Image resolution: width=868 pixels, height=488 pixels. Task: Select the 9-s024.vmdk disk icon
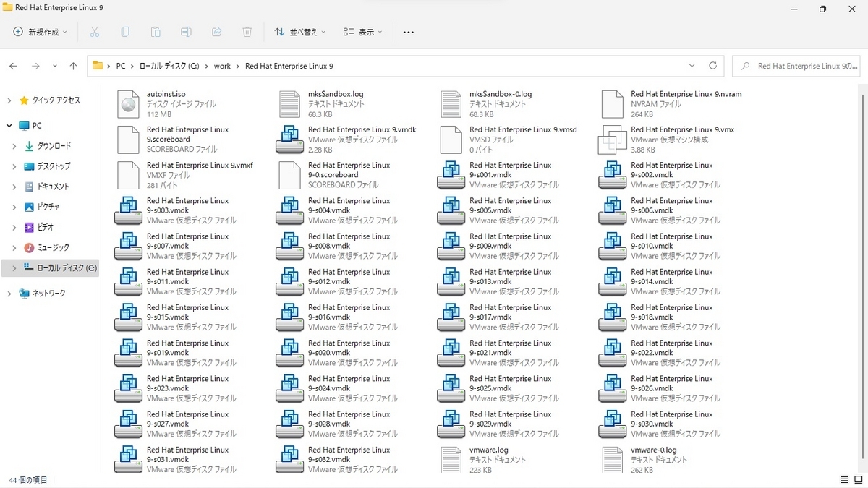289,388
